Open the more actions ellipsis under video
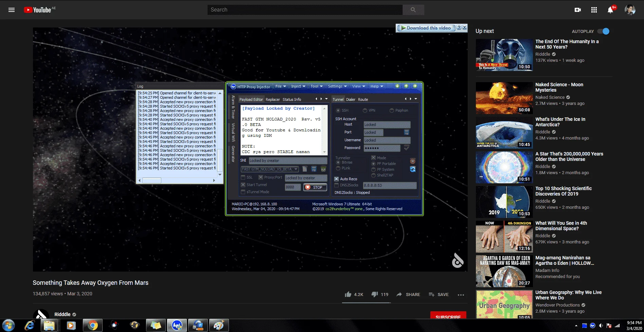The height and width of the screenshot is (332, 644). coord(461,295)
